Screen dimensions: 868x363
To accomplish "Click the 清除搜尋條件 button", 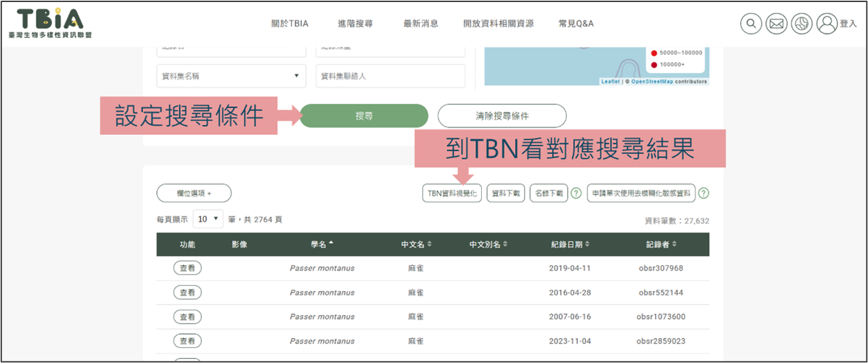I will (502, 116).
